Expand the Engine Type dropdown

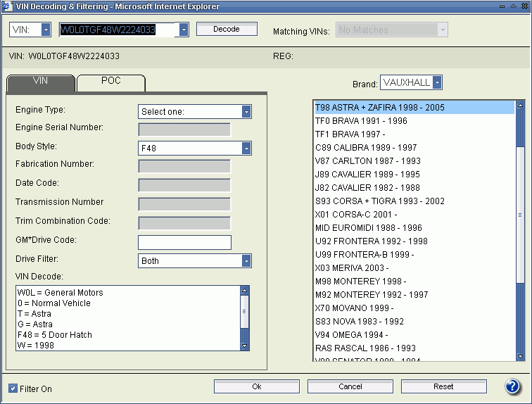pyautogui.click(x=246, y=112)
